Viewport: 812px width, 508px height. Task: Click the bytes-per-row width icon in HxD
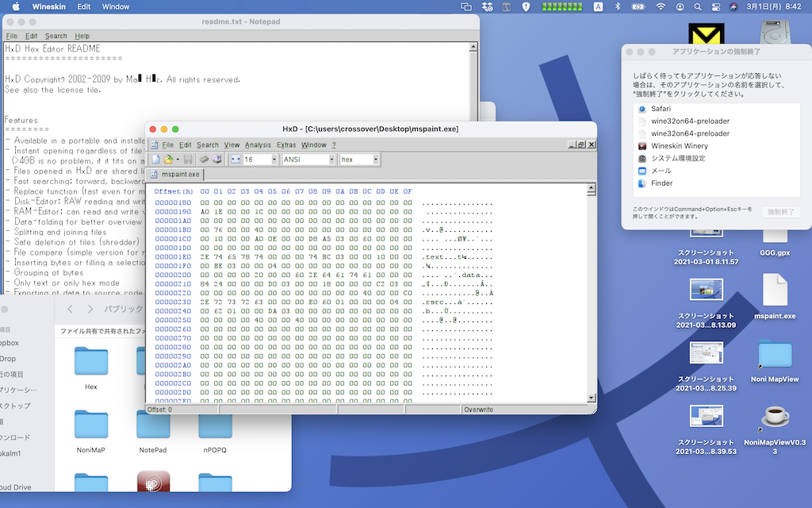pyautogui.click(x=236, y=160)
